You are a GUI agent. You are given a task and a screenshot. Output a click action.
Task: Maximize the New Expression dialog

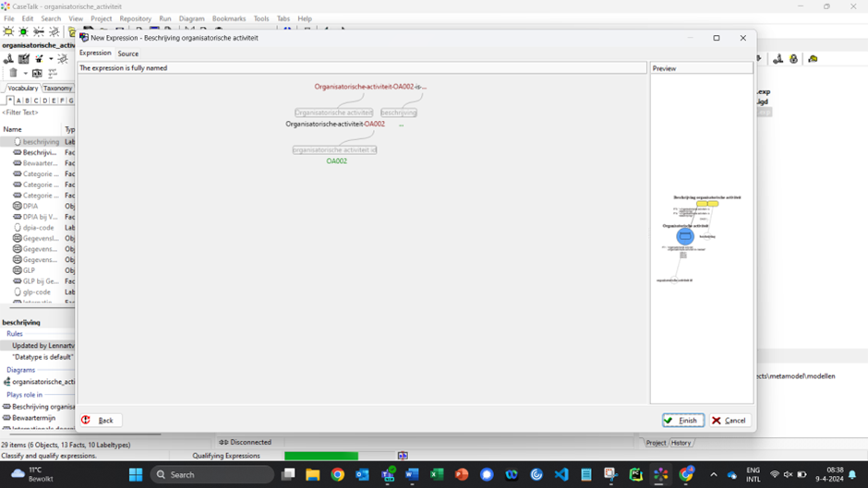coord(717,38)
